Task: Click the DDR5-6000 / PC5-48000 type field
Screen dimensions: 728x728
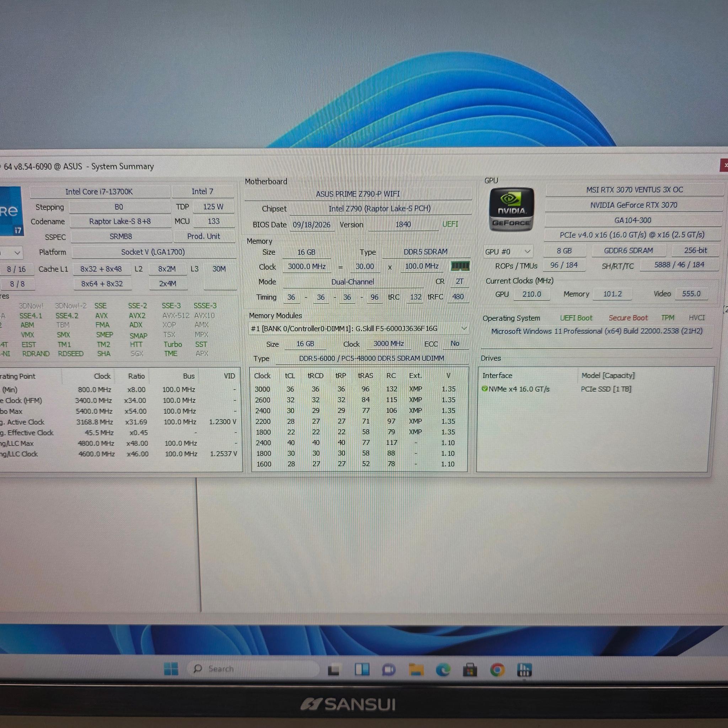Action: point(371,358)
